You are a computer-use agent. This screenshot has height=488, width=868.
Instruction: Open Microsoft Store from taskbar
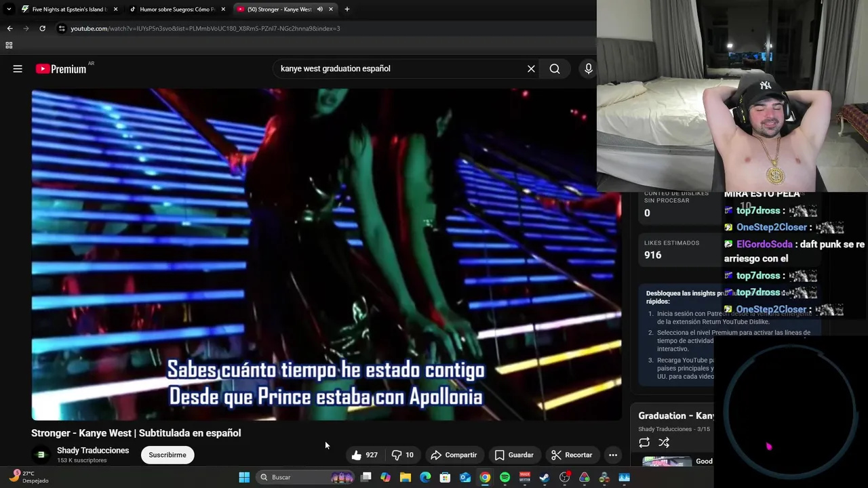(x=445, y=477)
